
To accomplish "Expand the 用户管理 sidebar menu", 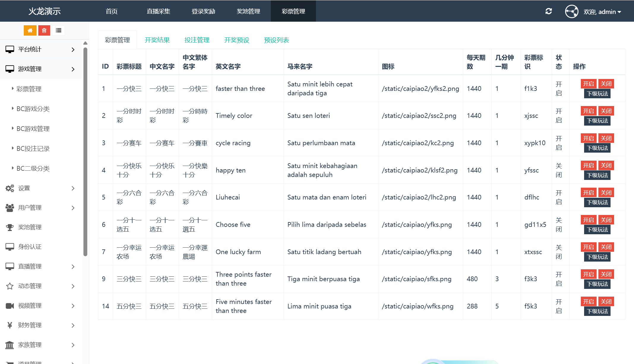I will click(x=41, y=208).
